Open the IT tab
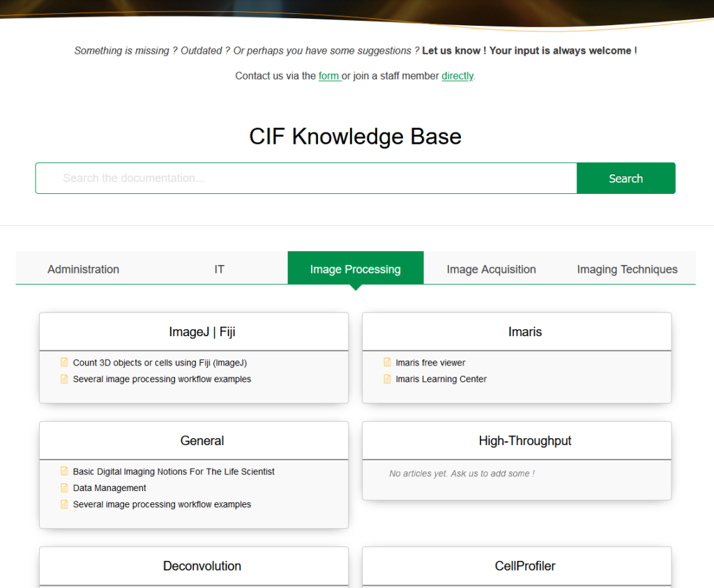Image resolution: width=714 pixels, height=588 pixels. click(x=219, y=269)
